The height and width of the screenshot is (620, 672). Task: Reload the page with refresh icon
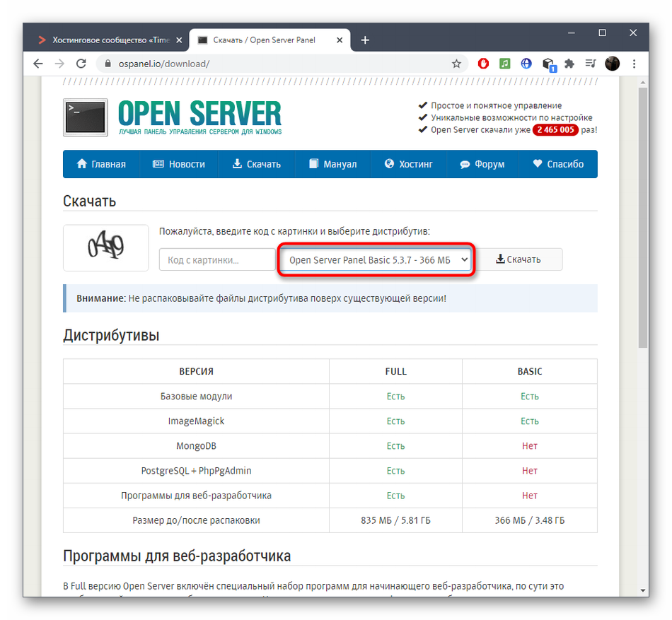81,64
